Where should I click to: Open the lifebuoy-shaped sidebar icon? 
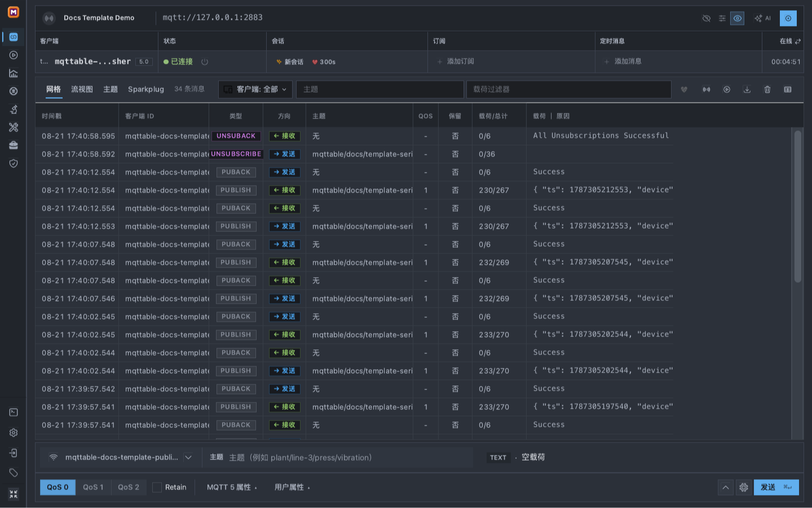click(14, 91)
